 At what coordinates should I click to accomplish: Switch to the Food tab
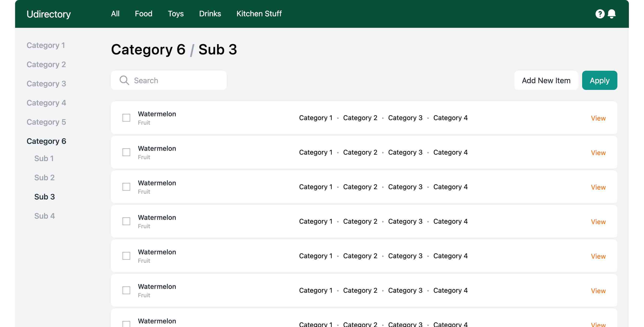[144, 13]
